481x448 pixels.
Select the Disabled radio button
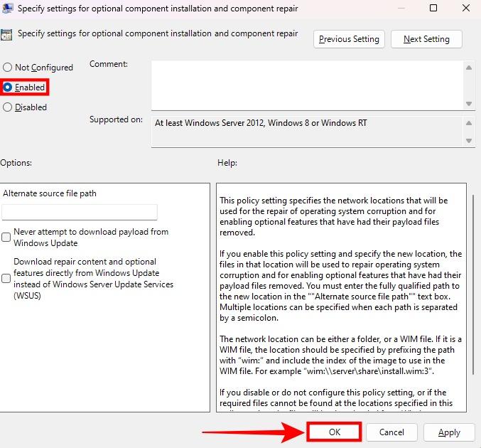pyautogui.click(x=7, y=107)
